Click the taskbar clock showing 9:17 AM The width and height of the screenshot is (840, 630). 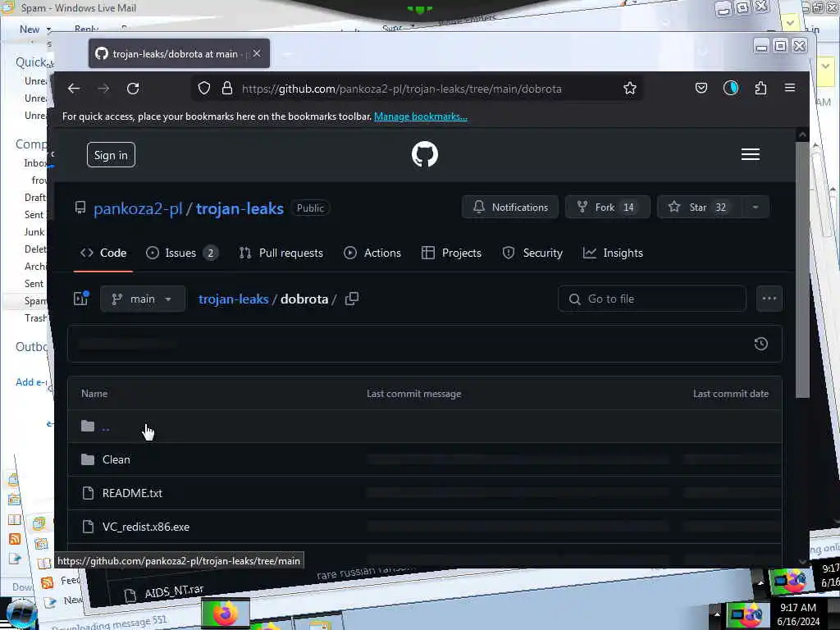[x=798, y=614]
